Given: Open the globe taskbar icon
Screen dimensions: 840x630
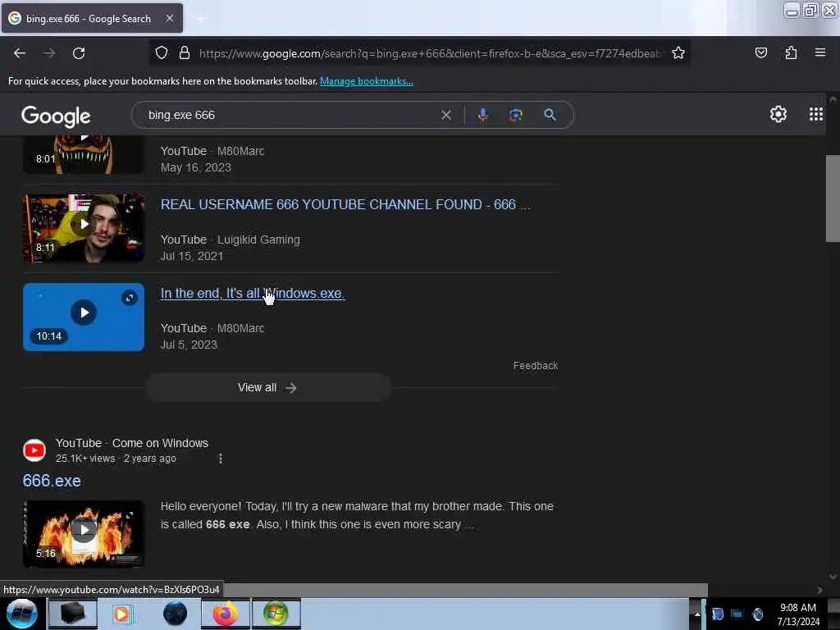Looking at the screenshot, I should coord(176,614).
